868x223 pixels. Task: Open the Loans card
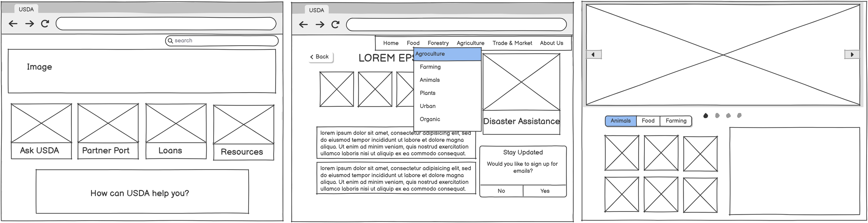[176, 131]
